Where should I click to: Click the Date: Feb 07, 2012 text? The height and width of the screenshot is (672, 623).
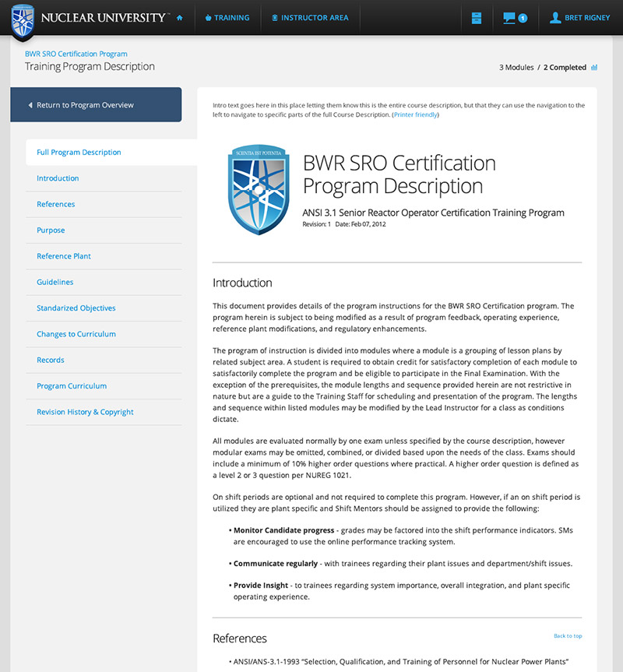point(361,224)
